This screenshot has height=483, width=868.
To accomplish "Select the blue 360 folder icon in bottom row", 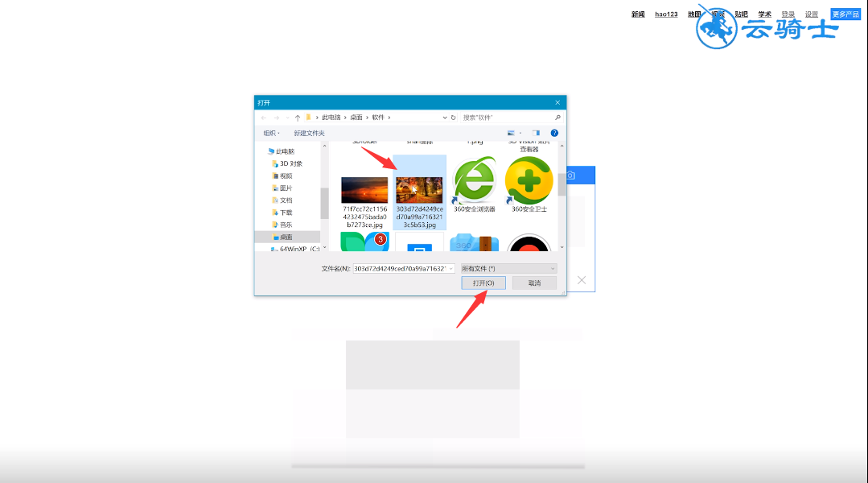I will 475,242.
